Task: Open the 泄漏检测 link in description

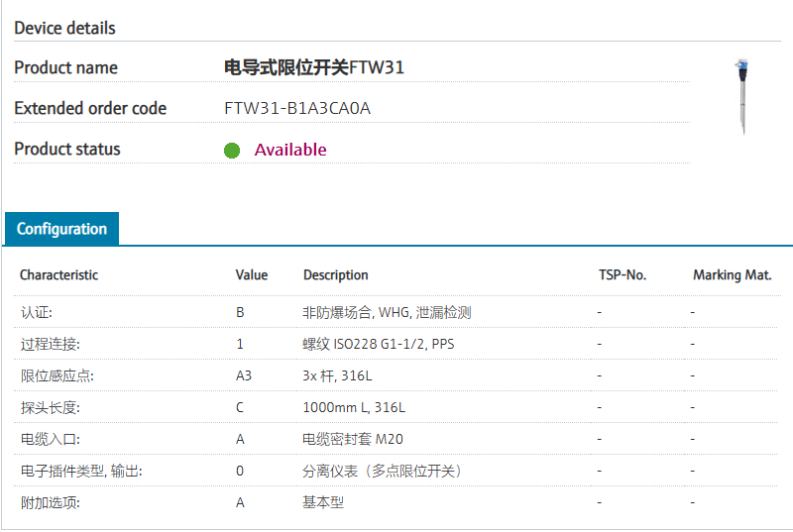Action: pos(444,312)
